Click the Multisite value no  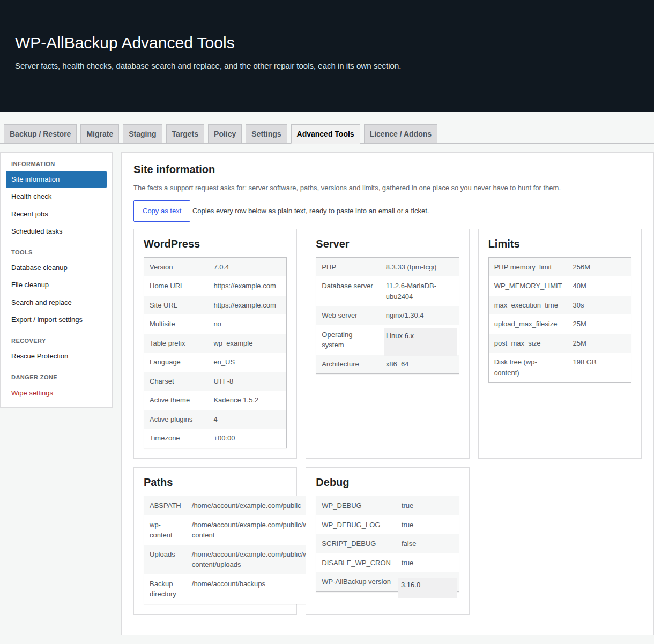point(217,324)
